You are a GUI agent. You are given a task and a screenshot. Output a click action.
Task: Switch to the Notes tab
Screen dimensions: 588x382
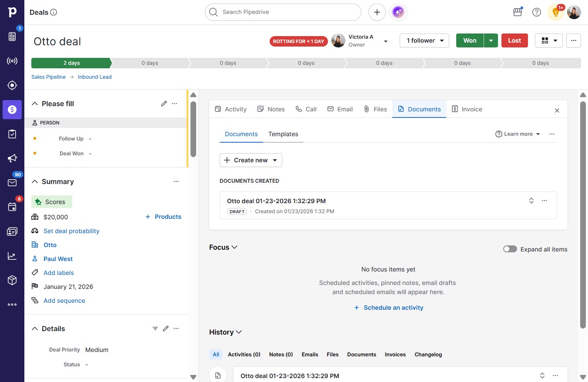click(x=271, y=109)
